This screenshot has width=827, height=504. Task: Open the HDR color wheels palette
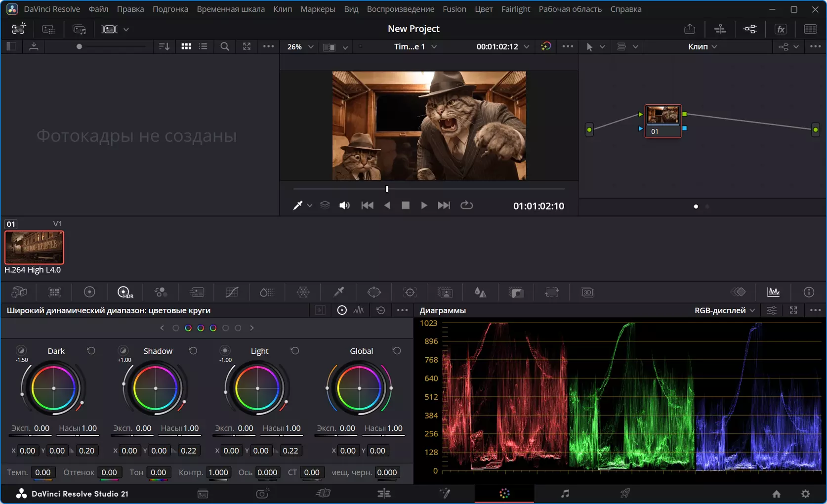[125, 293]
